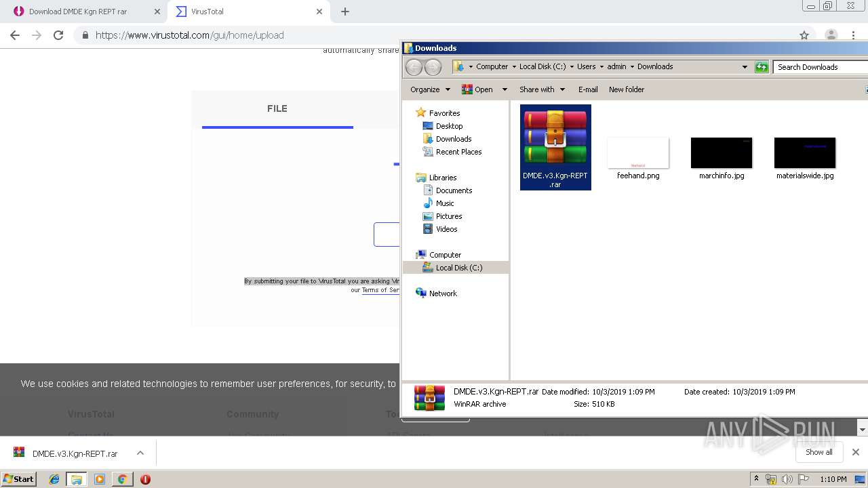This screenshot has height=488, width=868.
Task: Expand the Open button dropdown arrow
Action: pyautogui.click(x=505, y=89)
